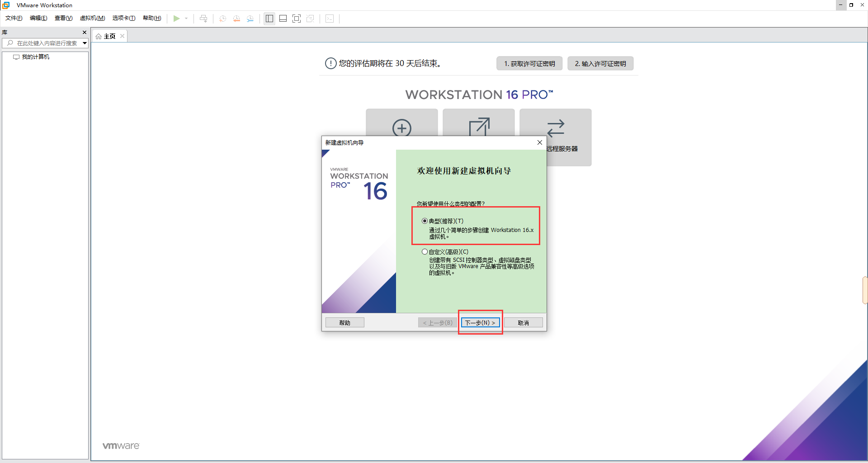Click the vmware logo at bottom left
The width and height of the screenshot is (868, 463).
(121, 446)
